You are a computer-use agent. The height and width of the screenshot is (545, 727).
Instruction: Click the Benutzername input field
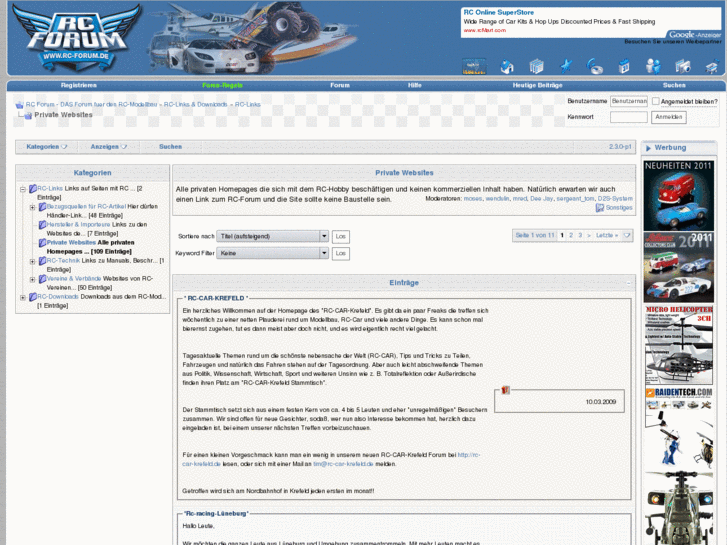click(x=628, y=101)
